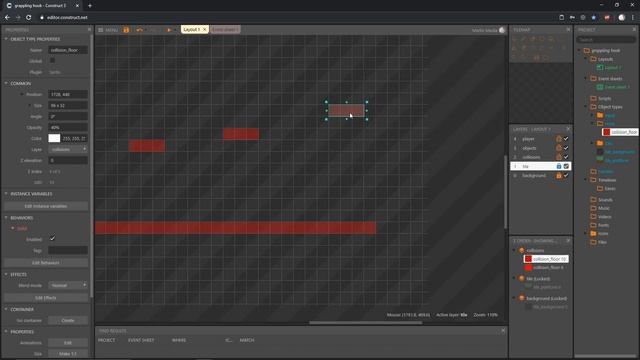
Task: Select collision_floor in Project tree
Action: tap(620, 132)
